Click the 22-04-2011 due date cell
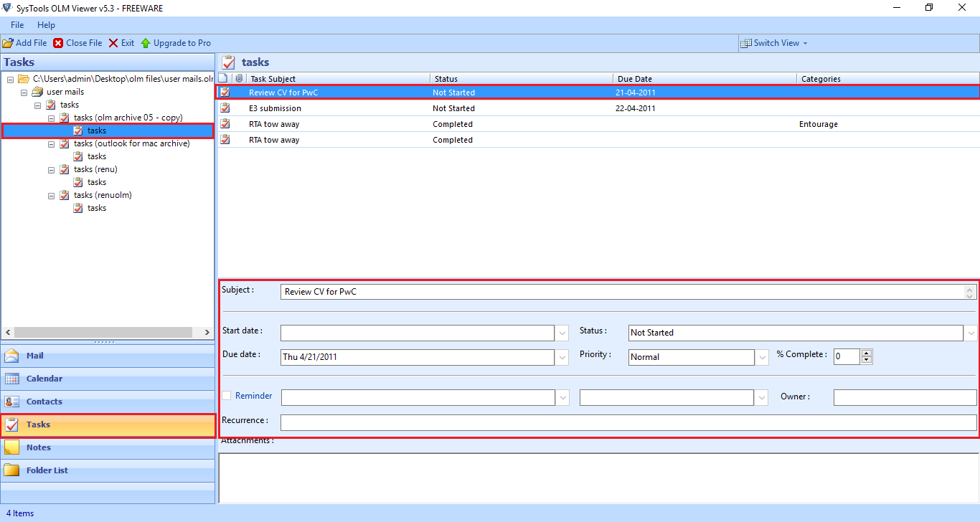The width and height of the screenshot is (980, 522). [x=636, y=108]
